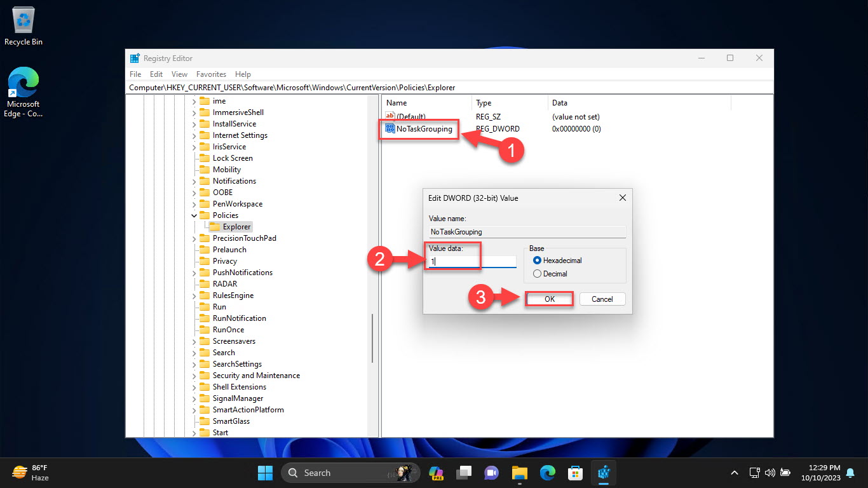Expand the Notifications tree node
Image resolution: width=868 pixels, height=488 pixels.
(194, 181)
